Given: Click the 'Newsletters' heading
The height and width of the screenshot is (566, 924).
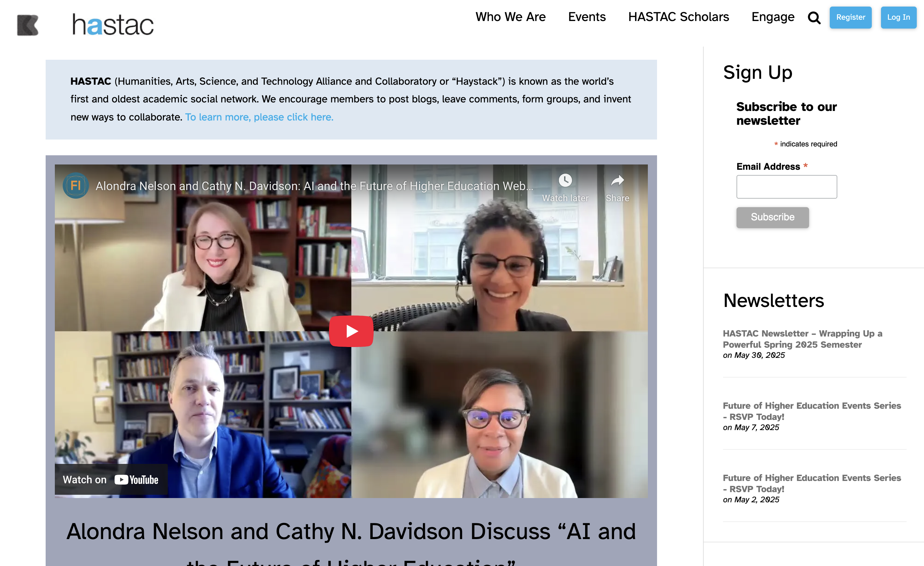Looking at the screenshot, I should coord(774,301).
